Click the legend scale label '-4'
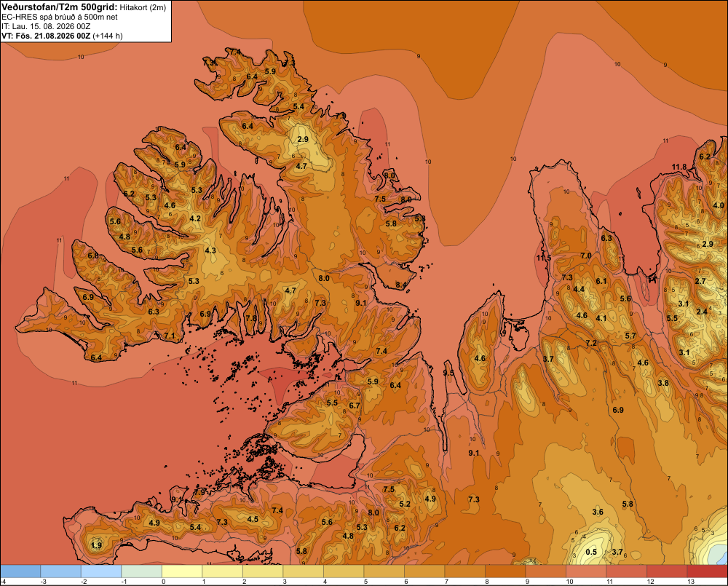This screenshot has width=728, height=586. [3, 582]
